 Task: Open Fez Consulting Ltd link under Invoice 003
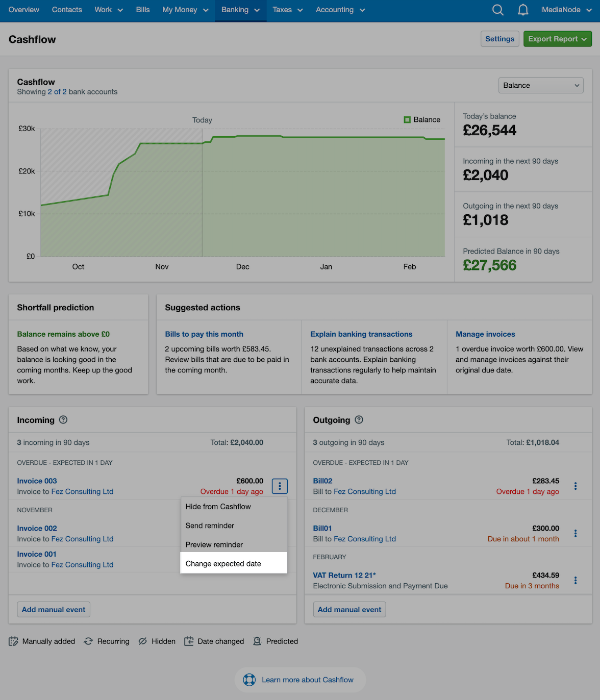(x=82, y=491)
